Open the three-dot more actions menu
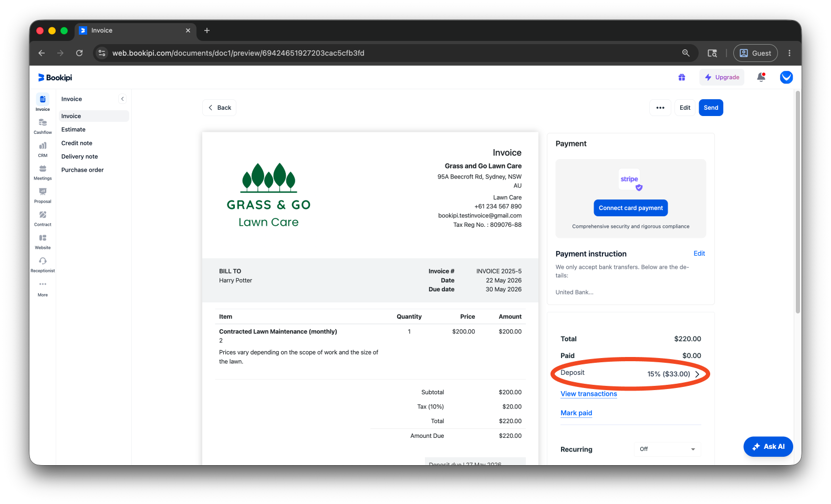Image resolution: width=831 pixels, height=504 pixels. (x=660, y=108)
